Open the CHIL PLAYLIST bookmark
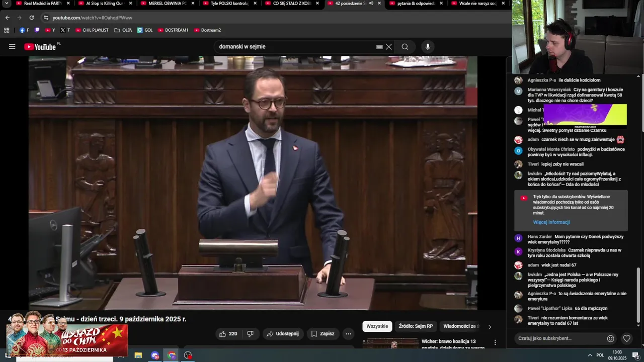 coord(92,30)
